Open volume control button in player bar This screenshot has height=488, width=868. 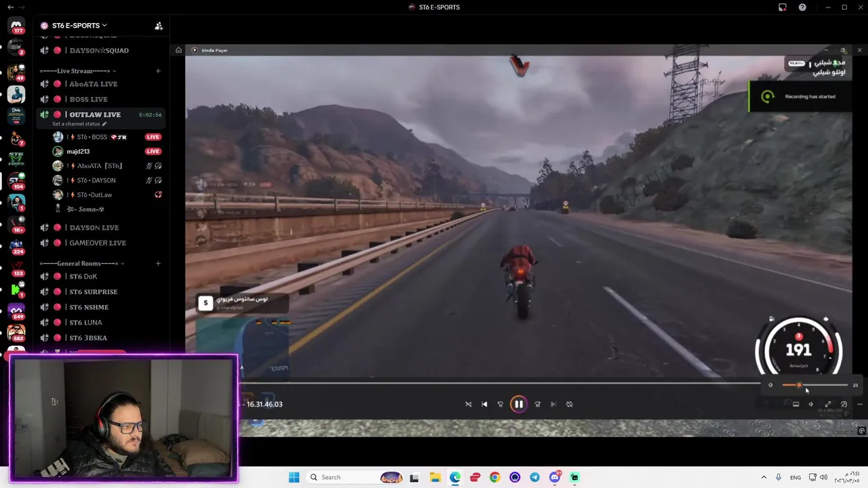pyautogui.click(x=811, y=404)
